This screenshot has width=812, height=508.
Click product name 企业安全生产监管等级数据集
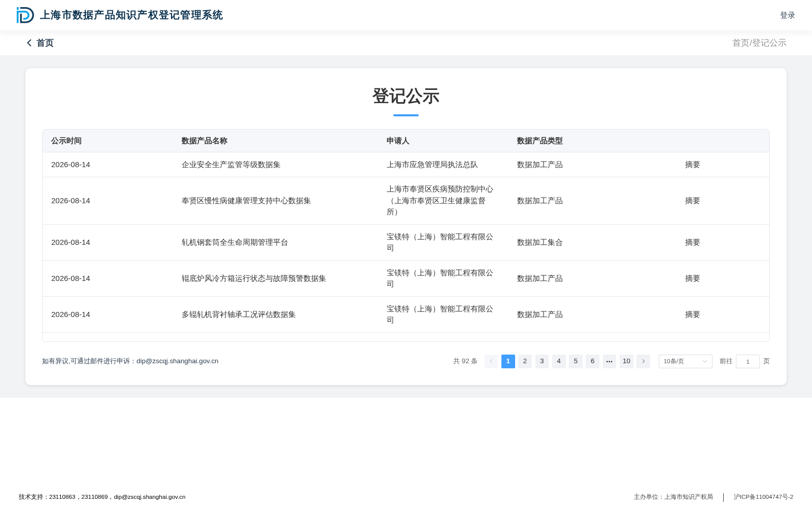tap(231, 165)
